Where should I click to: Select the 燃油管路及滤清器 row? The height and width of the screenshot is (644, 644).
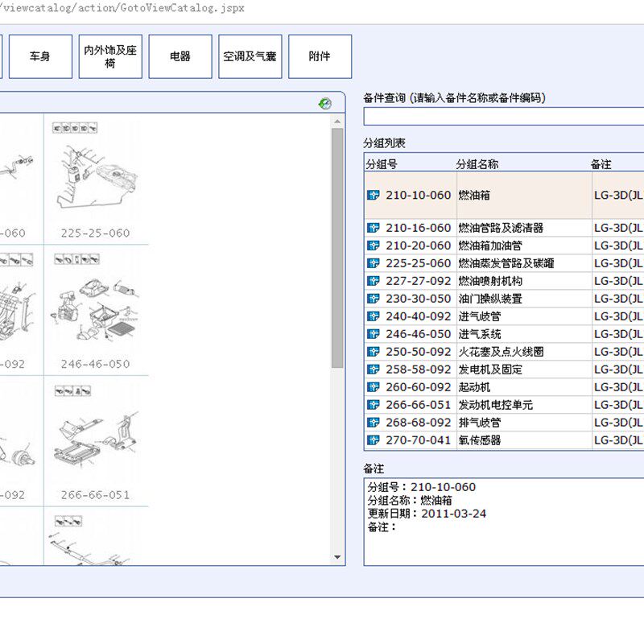(x=504, y=228)
